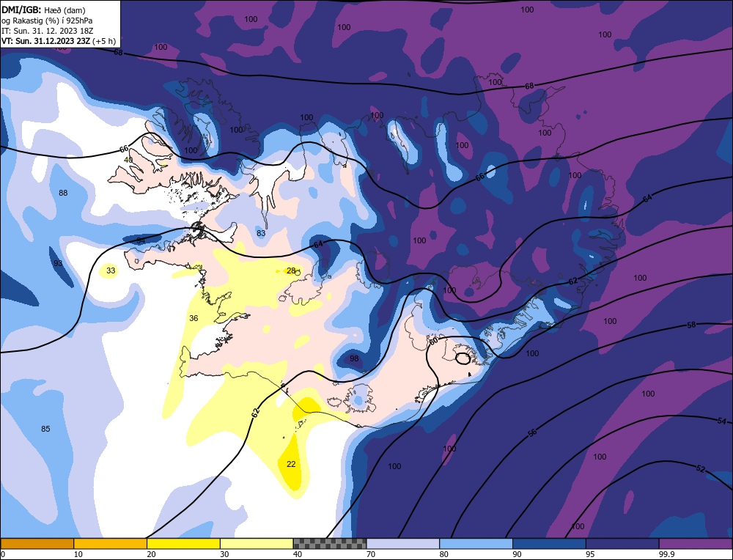Pick the light blue 80–90 legend swatch
Image resolution: width=733 pixels, height=560 pixels.
point(476,543)
